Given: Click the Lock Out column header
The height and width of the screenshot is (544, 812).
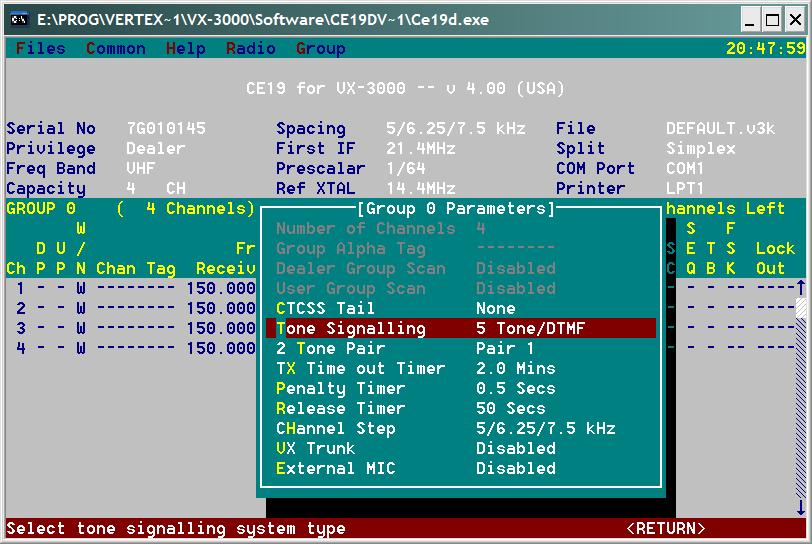Looking at the screenshot, I should [x=775, y=258].
